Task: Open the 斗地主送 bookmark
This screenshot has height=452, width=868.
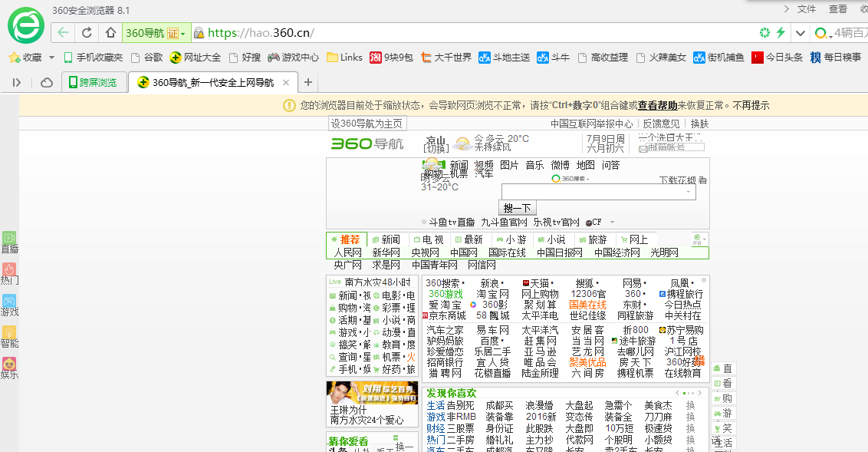Action: pyautogui.click(x=505, y=58)
